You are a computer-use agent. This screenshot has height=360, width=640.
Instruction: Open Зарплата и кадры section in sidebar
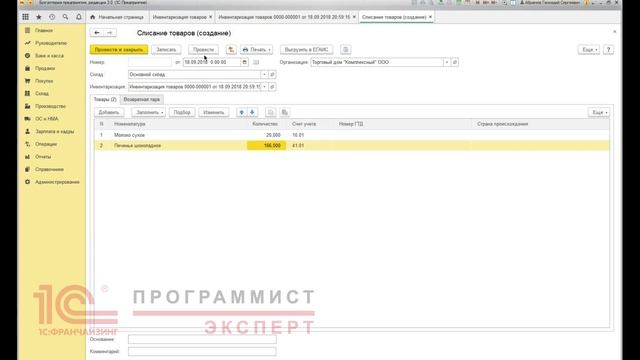pyautogui.click(x=54, y=131)
